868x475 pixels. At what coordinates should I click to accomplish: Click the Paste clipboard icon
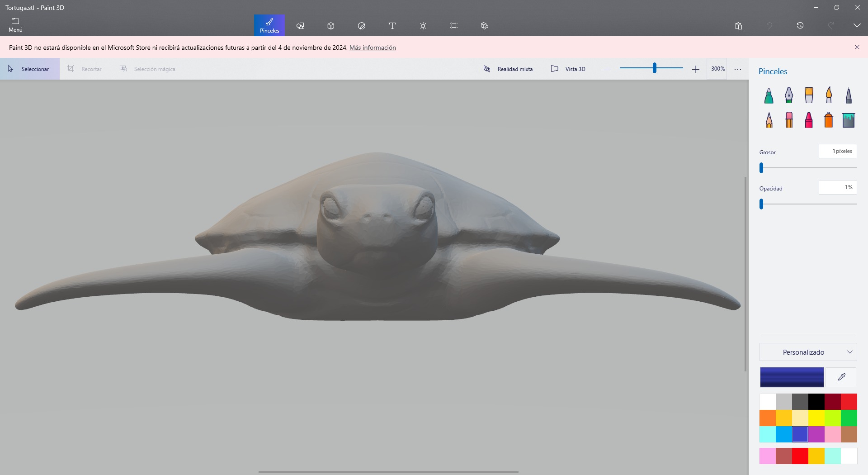739,26
